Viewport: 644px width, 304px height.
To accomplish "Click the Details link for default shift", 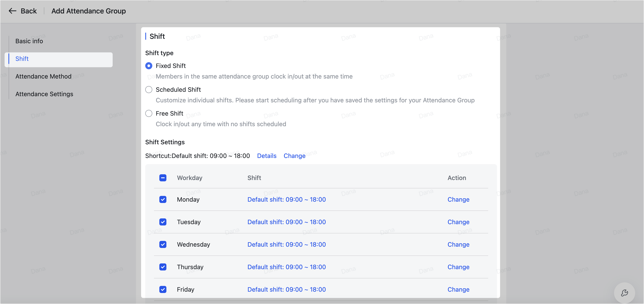I will [x=266, y=156].
